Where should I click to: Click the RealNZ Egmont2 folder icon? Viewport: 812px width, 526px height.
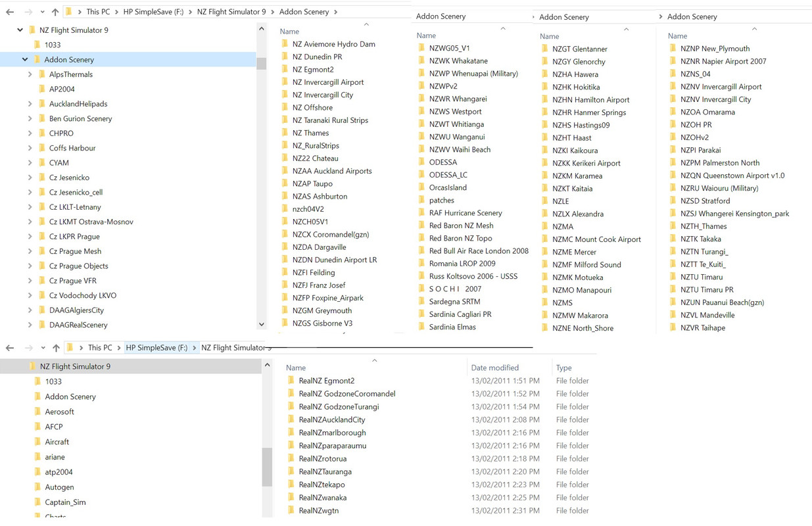(291, 381)
